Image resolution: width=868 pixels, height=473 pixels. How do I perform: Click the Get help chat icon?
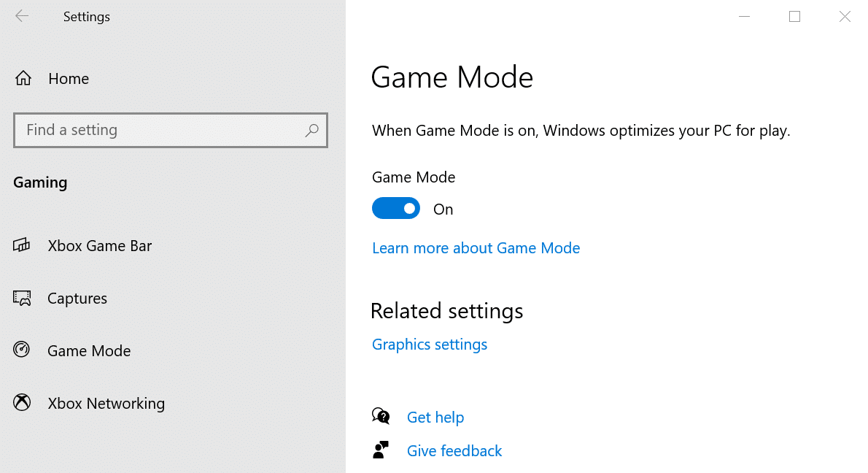pyautogui.click(x=381, y=416)
